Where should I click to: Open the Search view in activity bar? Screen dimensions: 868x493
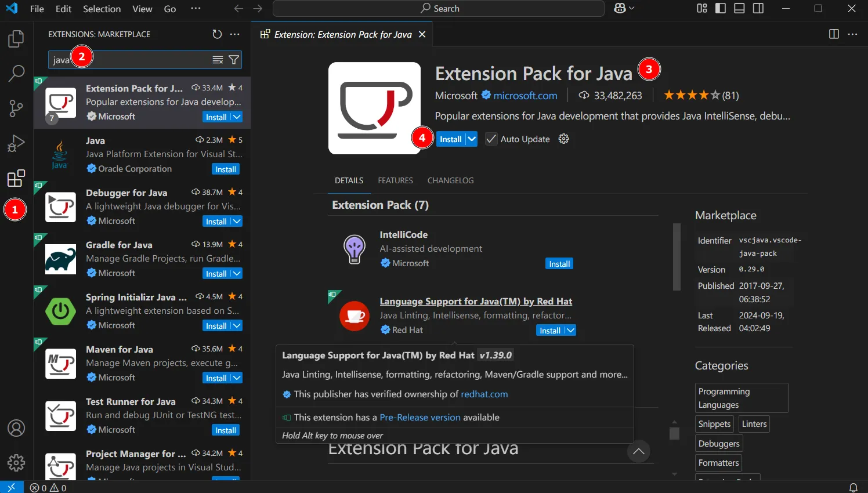(x=16, y=74)
